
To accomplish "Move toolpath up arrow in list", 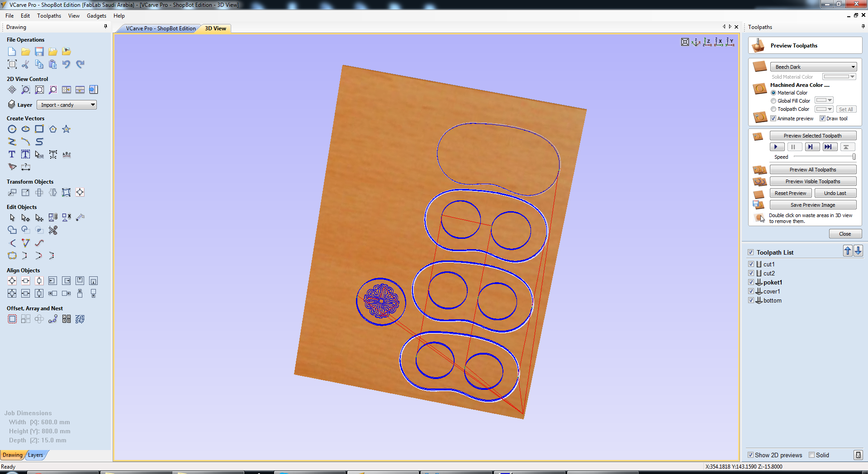I will point(848,251).
